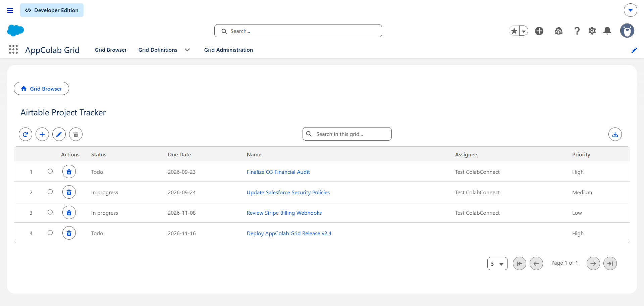
Task: Delete the Update Salesforce Security Policies row
Action: tap(69, 192)
